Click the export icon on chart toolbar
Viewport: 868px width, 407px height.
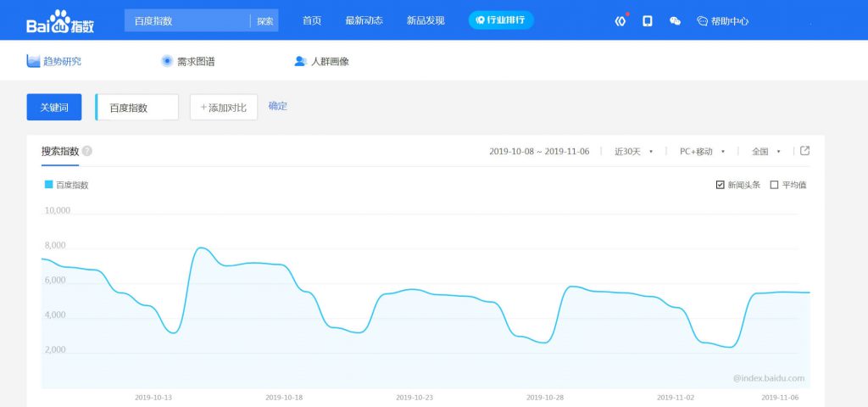pyautogui.click(x=805, y=151)
